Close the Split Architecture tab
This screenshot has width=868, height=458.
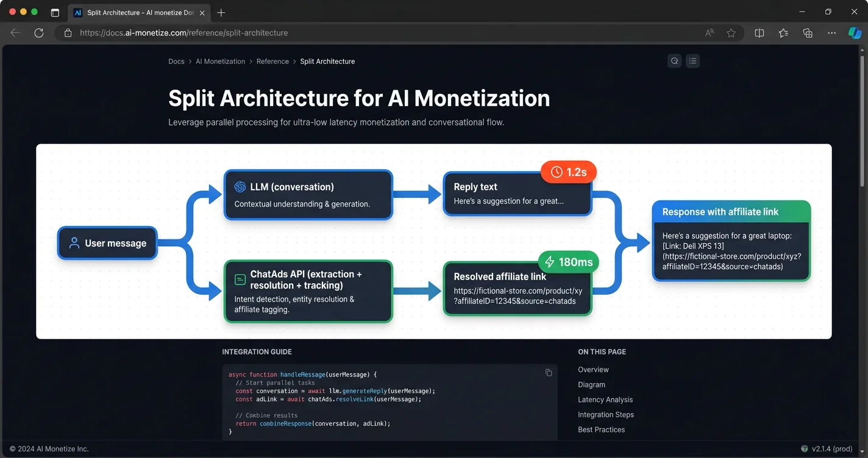(x=202, y=12)
